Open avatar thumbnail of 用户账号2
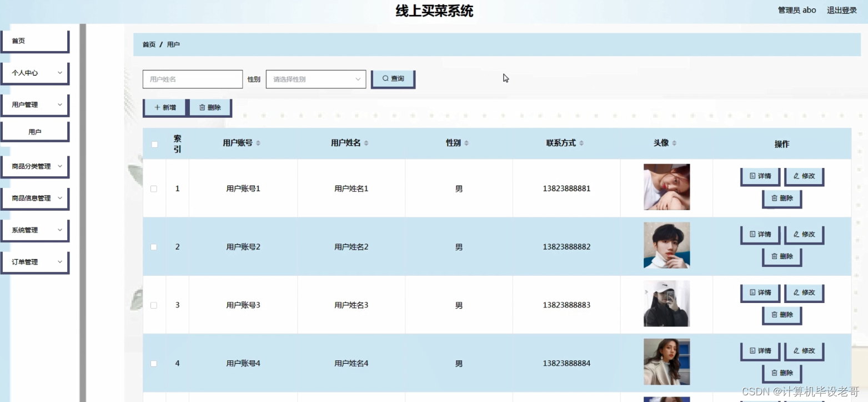 [x=666, y=245]
